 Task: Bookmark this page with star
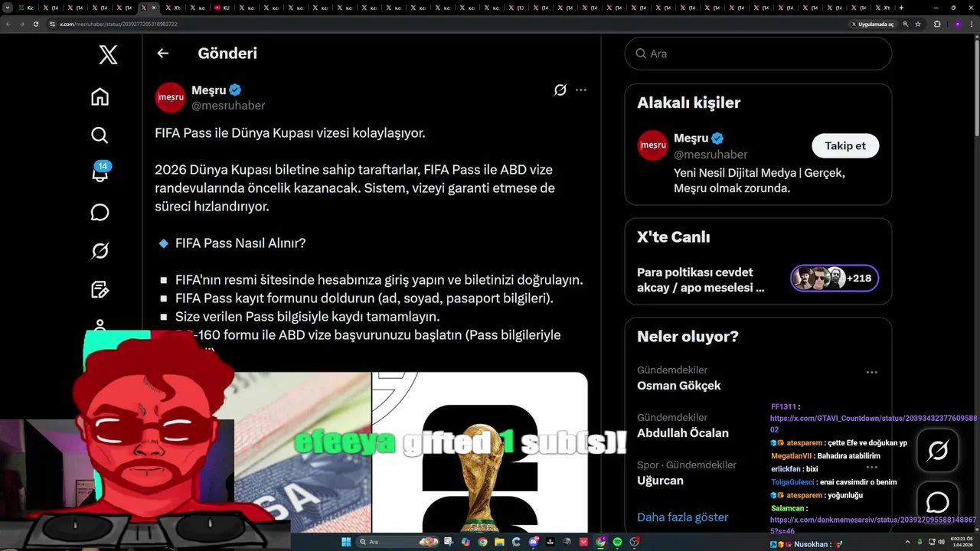(918, 24)
